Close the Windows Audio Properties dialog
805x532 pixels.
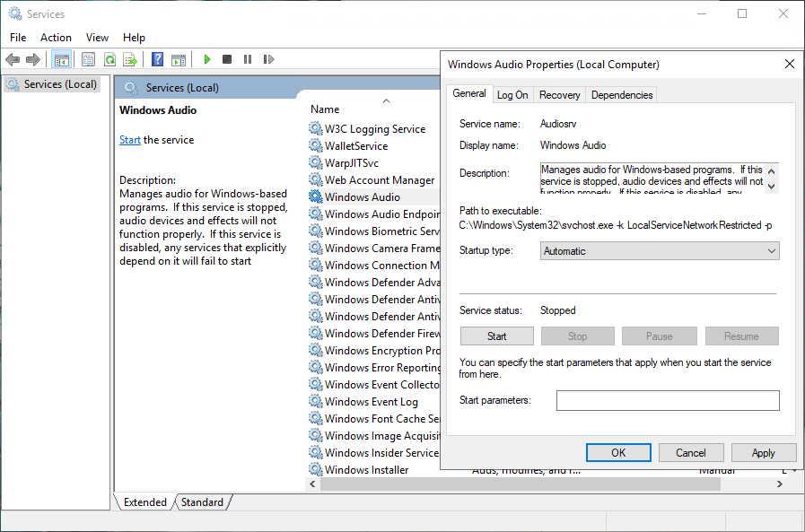tap(790, 64)
